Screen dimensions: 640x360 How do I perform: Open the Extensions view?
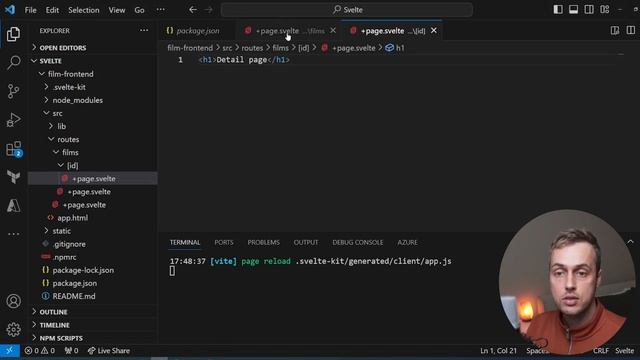tap(13, 149)
